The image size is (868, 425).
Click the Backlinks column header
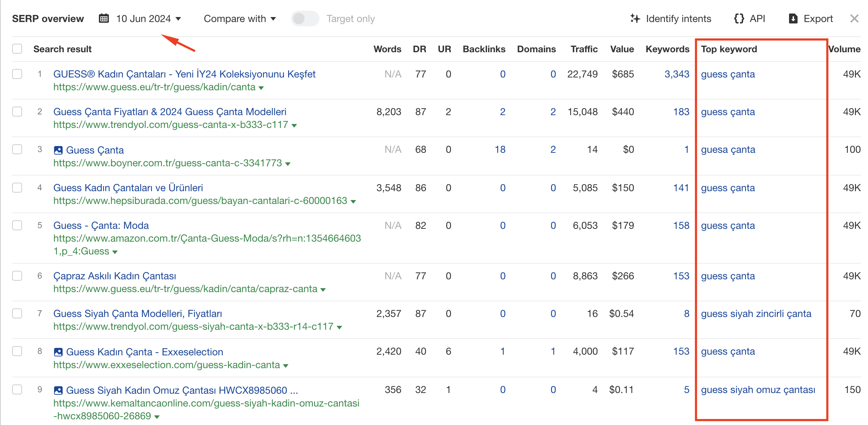point(484,49)
